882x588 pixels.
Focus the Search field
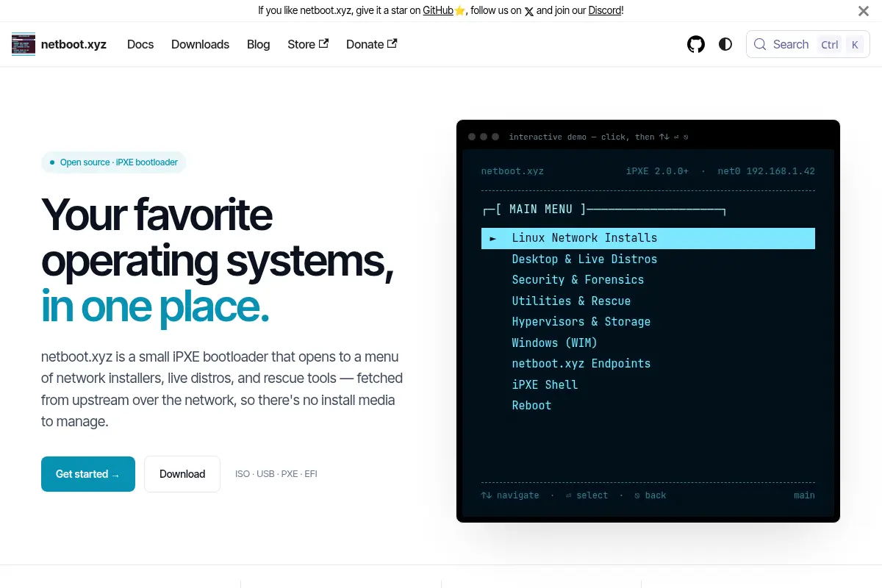pos(808,44)
